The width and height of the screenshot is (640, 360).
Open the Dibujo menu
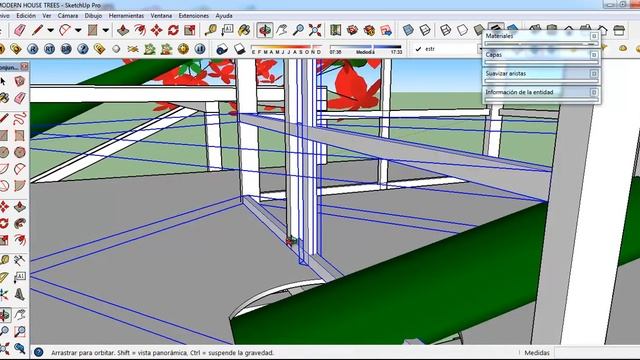[x=93, y=16]
